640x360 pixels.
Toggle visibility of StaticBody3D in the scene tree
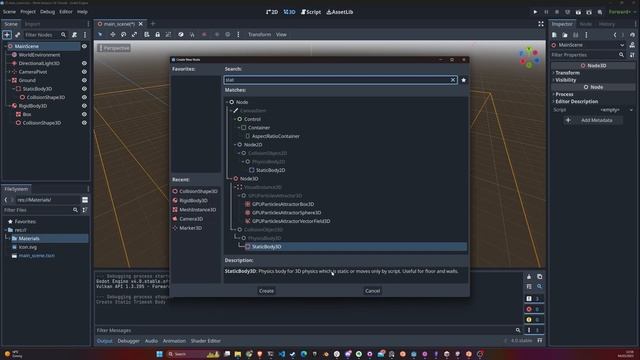pyautogui.click(x=84, y=89)
